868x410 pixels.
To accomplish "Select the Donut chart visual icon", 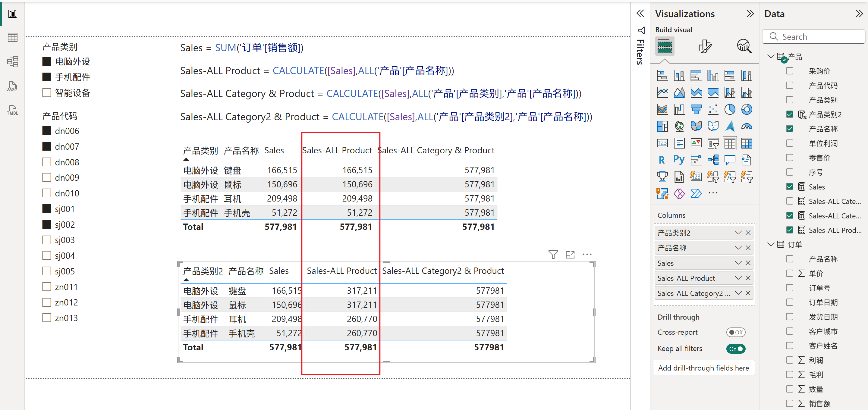I will coord(746,109).
